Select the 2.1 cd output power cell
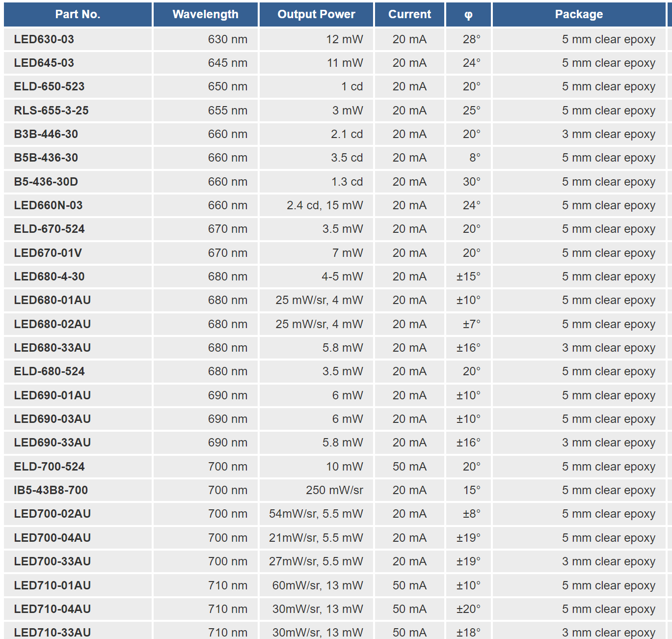Image resolution: width=672 pixels, height=639 pixels. 316,134
